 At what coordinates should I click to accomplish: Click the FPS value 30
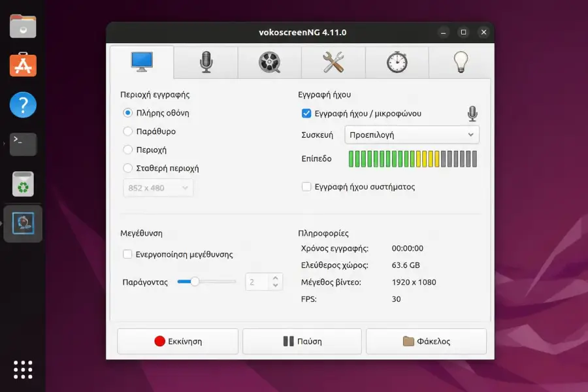[x=397, y=299]
